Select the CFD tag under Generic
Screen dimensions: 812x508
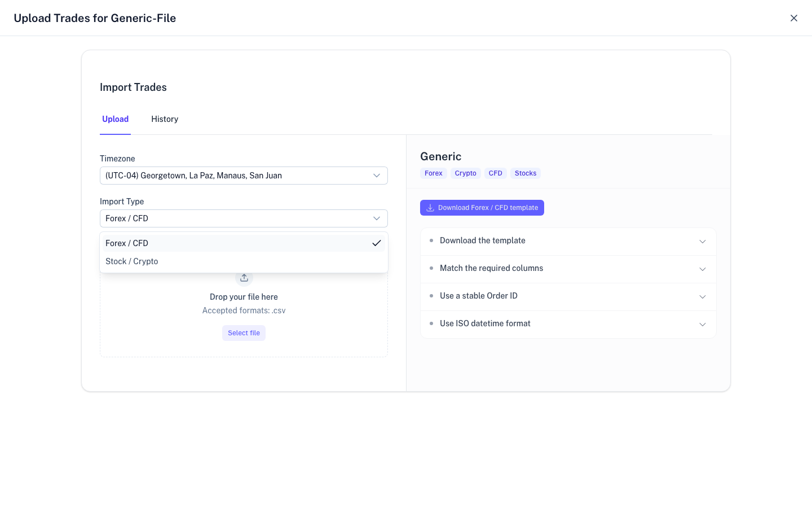(495, 173)
